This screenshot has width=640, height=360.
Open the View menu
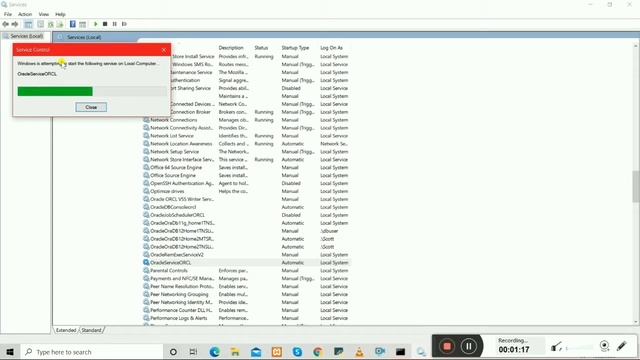tap(44, 14)
